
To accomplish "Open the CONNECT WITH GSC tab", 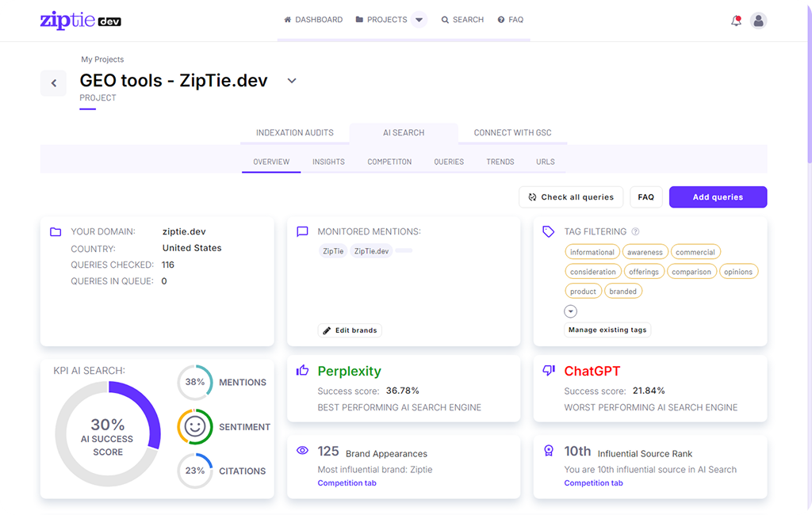I will tap(512, 132).
